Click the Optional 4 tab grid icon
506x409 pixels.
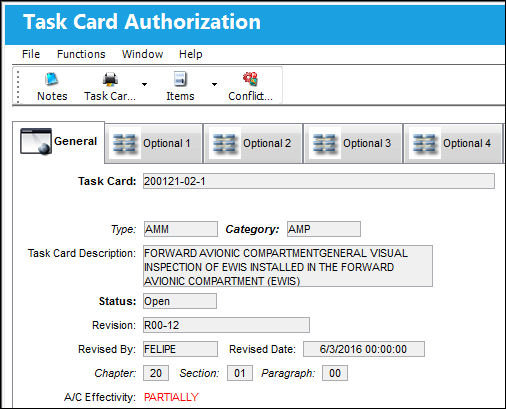point(424,144)
